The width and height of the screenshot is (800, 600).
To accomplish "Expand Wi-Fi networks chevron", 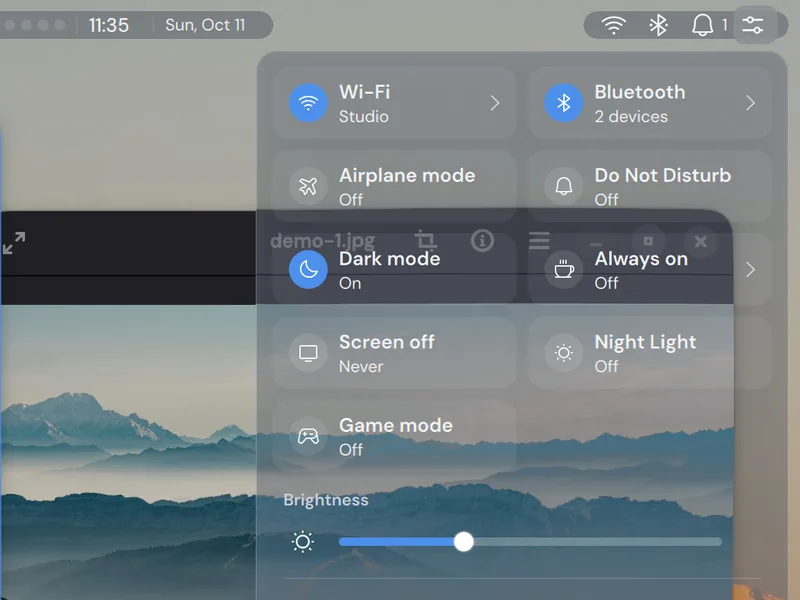I will point(495,103).
